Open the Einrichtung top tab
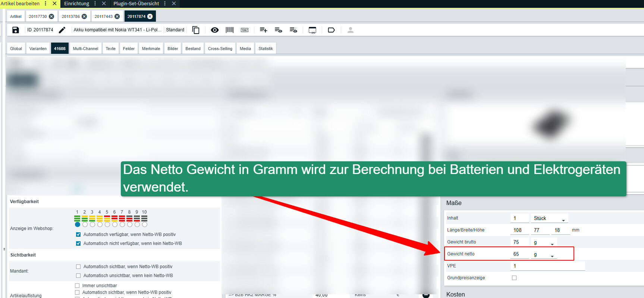Viewport: 644px width, 298px height. (76, 3)
